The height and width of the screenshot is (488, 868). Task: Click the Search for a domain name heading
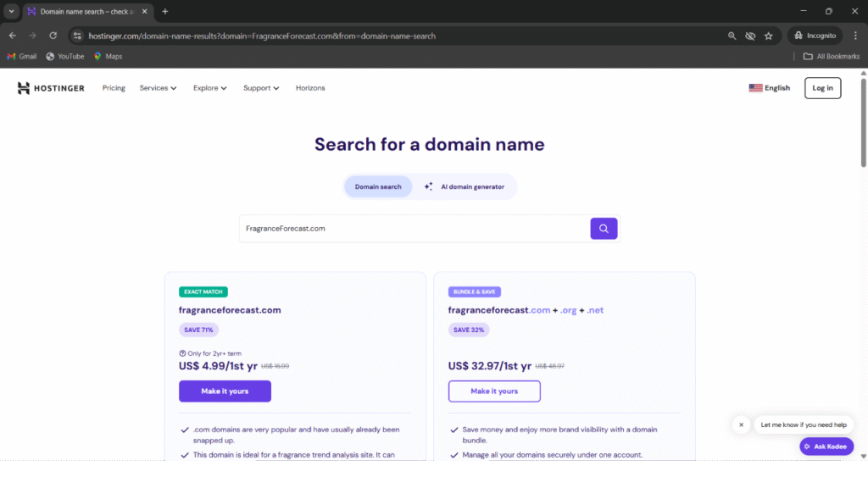(430, 144)
